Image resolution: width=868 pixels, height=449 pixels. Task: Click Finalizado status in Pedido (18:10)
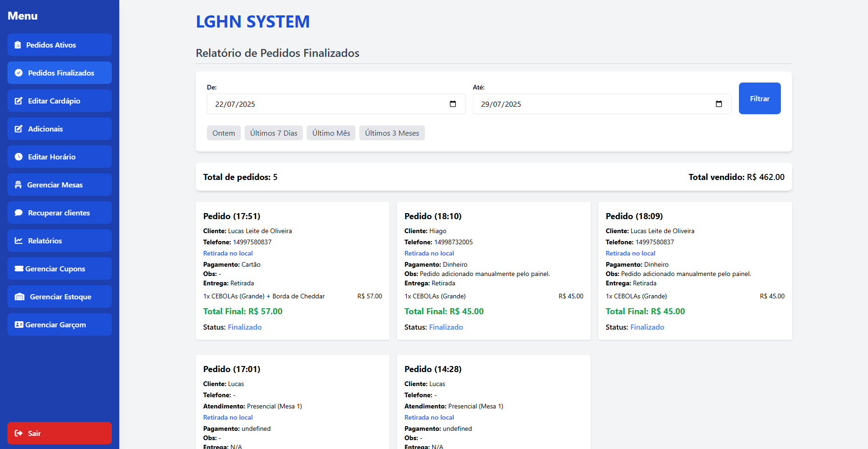446,327
